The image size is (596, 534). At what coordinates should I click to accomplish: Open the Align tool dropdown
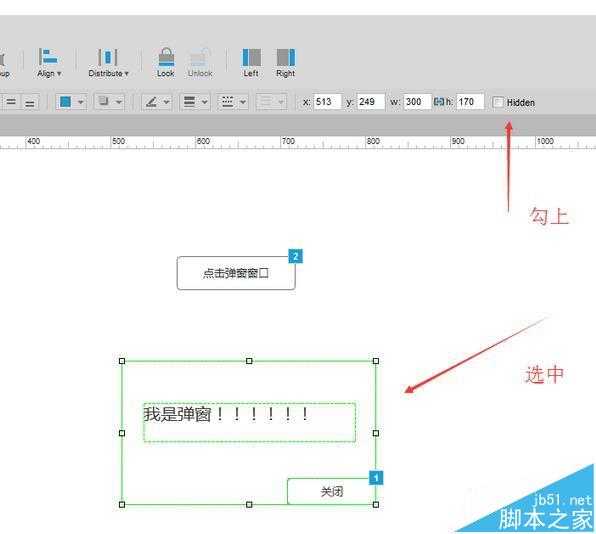49,63
